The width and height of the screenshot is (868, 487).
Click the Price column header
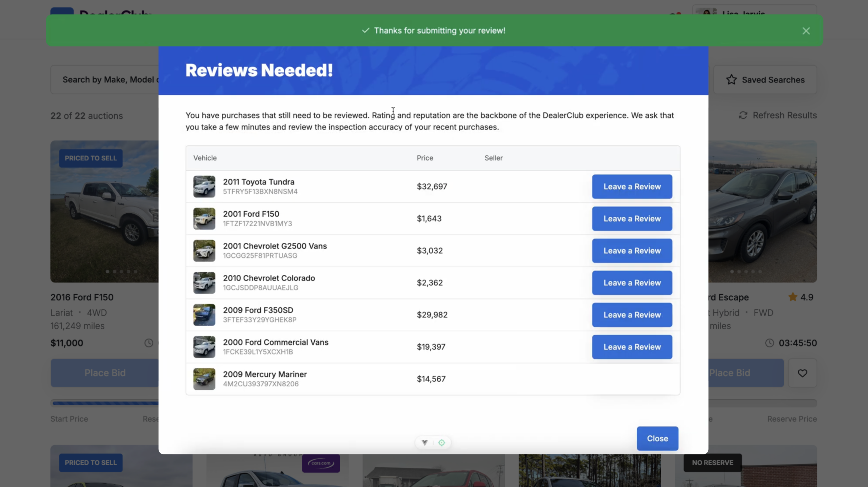(x=425, y=158)
